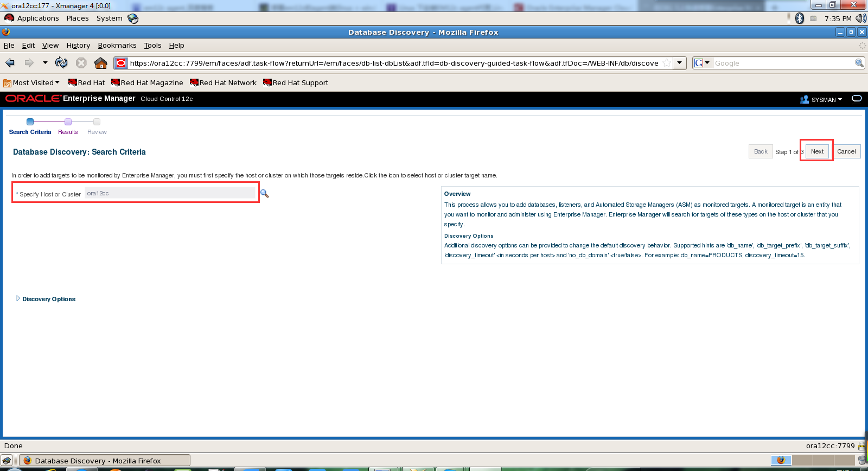Viewport: 868px width, 471px height.
Task: Click the volume speaker icon
Action: tap(860, 18)
